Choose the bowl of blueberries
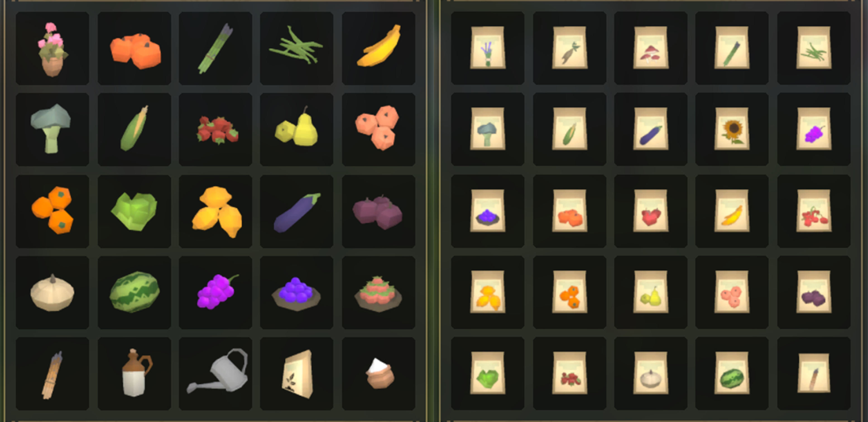 click(x=296, y=292)
